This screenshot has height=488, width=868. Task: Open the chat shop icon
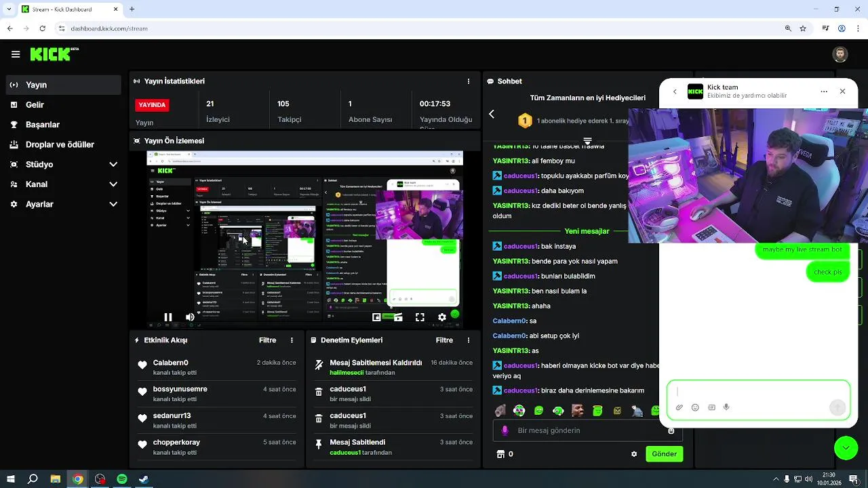[501, 454]
